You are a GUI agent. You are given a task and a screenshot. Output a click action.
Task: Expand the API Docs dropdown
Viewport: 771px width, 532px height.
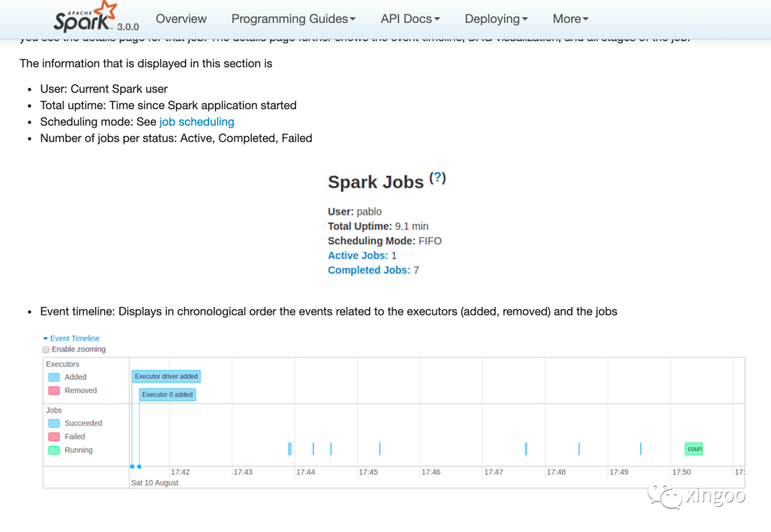410,19
